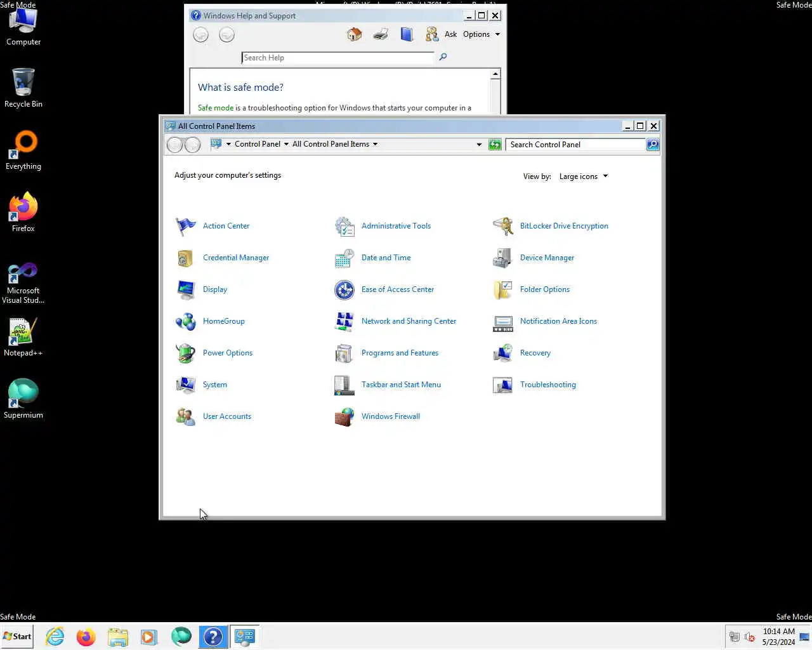Click the Help window scrollbar up arrow
The height and width of the screenshot is (650, 812).
coord(495,74)
